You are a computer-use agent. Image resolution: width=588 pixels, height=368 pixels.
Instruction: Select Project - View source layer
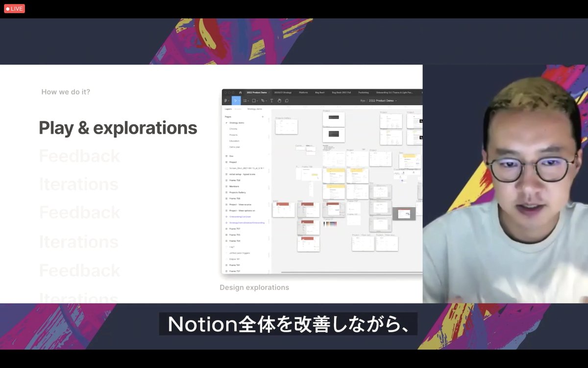click(x=240, y=205)
